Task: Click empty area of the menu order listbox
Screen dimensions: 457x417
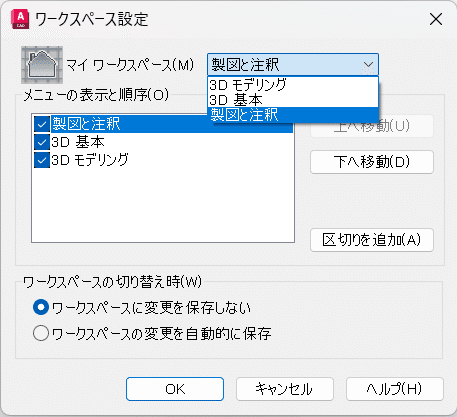Action: (163, 207)
